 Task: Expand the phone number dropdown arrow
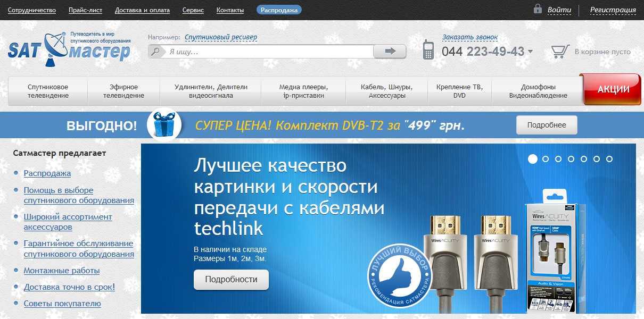click(530, 52)
